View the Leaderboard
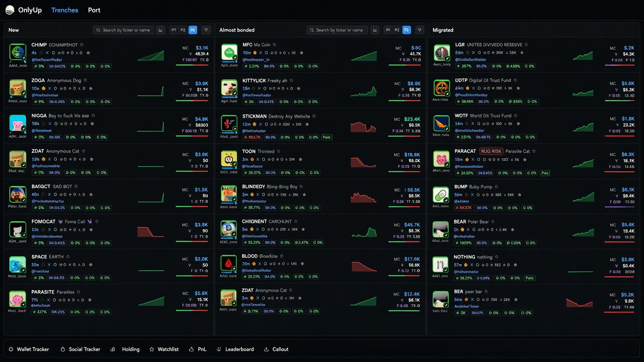 point(235,349)
